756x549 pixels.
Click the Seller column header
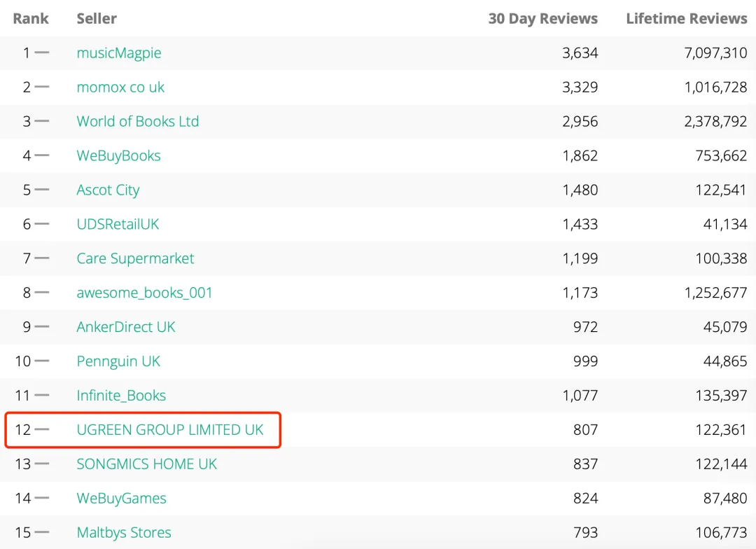[x=97, y=19]
